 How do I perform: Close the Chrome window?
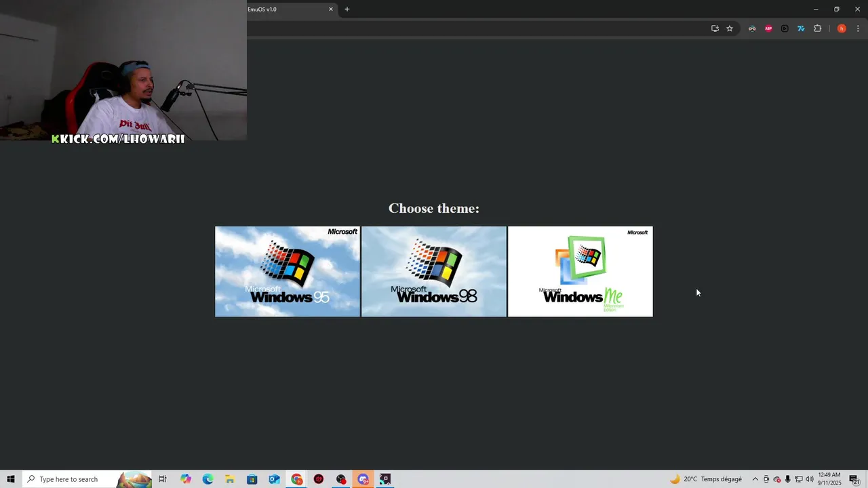click(857, 9)
